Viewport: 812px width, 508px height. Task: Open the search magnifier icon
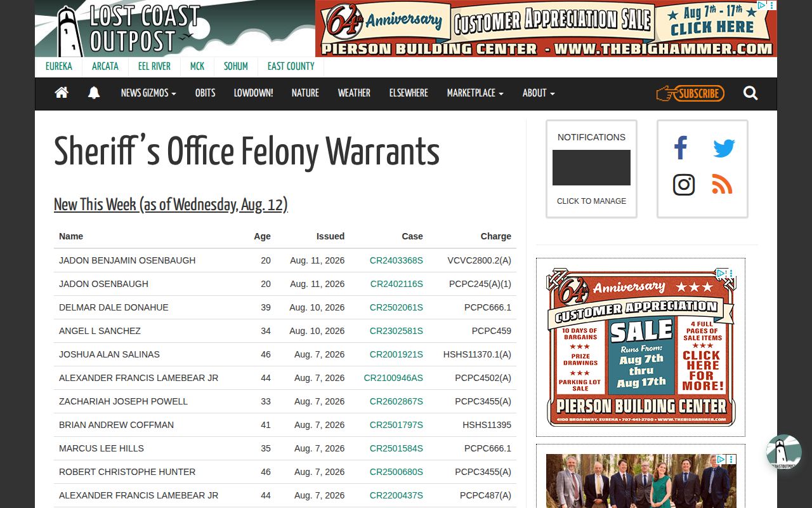coord(750,93)
